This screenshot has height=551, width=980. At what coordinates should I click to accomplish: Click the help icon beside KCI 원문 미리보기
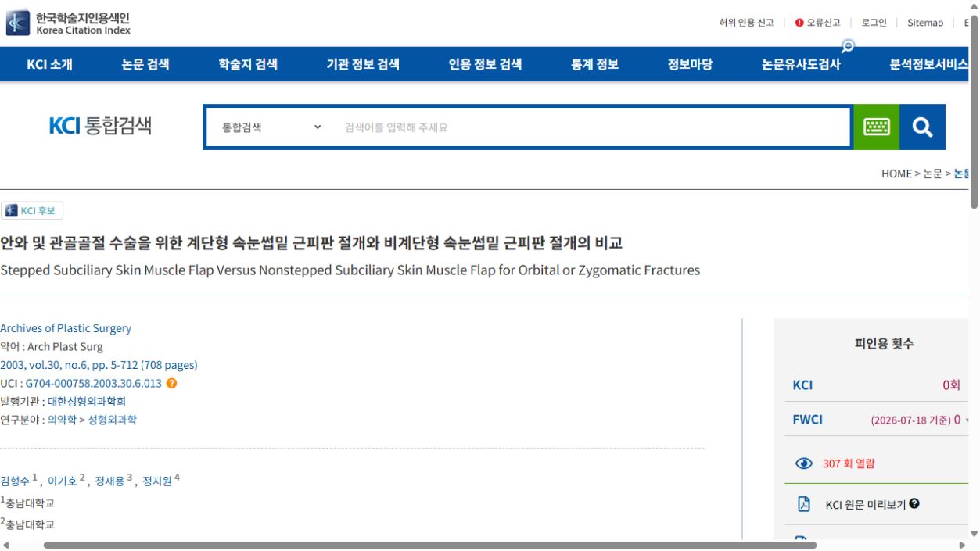[914, 503]
